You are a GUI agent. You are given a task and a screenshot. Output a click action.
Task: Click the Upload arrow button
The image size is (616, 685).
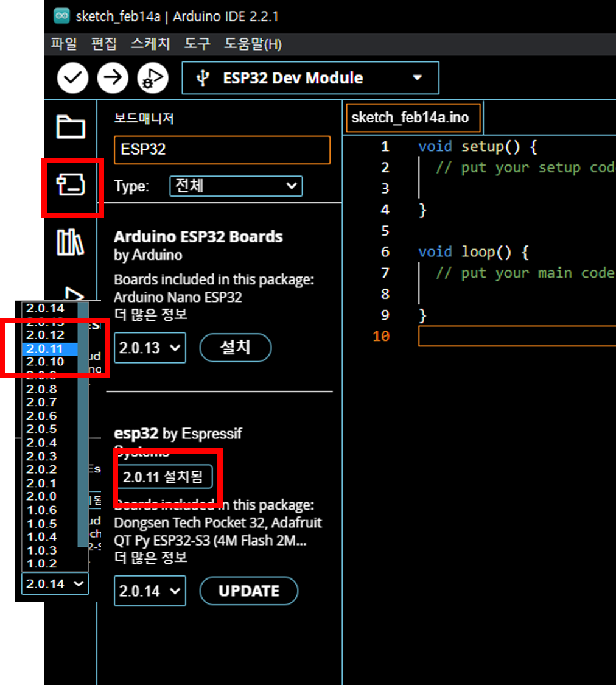(113, 78)
